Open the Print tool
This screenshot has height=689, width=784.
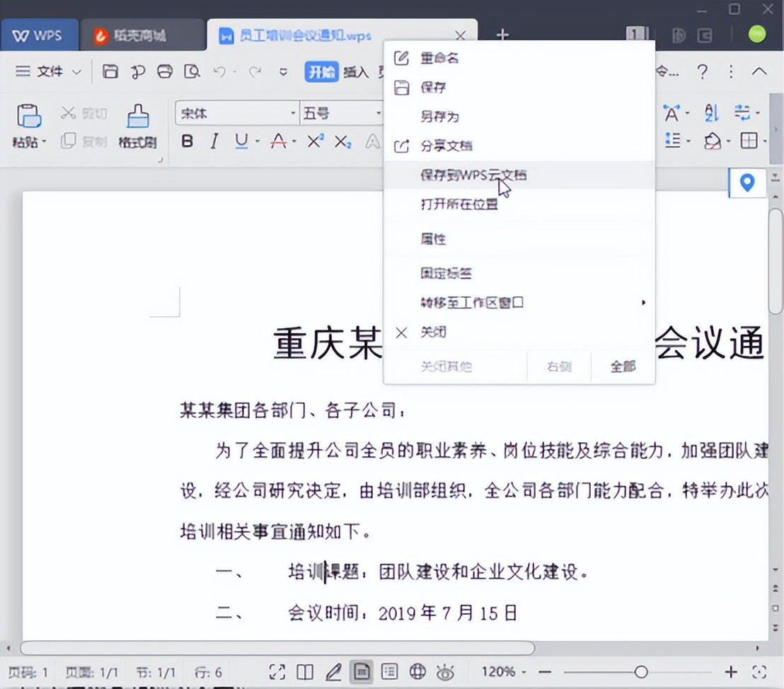165,71
